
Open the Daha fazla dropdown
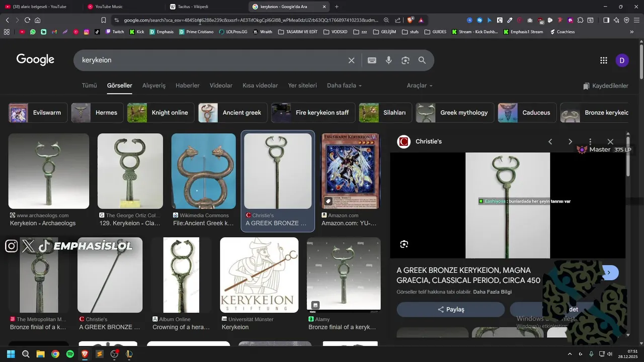pyautogui.click(x=344, y=85)
